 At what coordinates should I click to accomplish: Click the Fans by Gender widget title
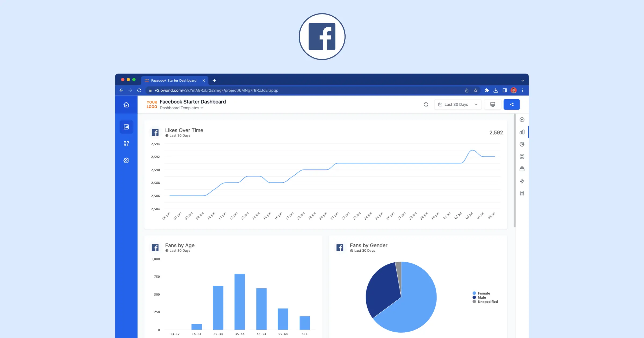[x=368, y=245]
